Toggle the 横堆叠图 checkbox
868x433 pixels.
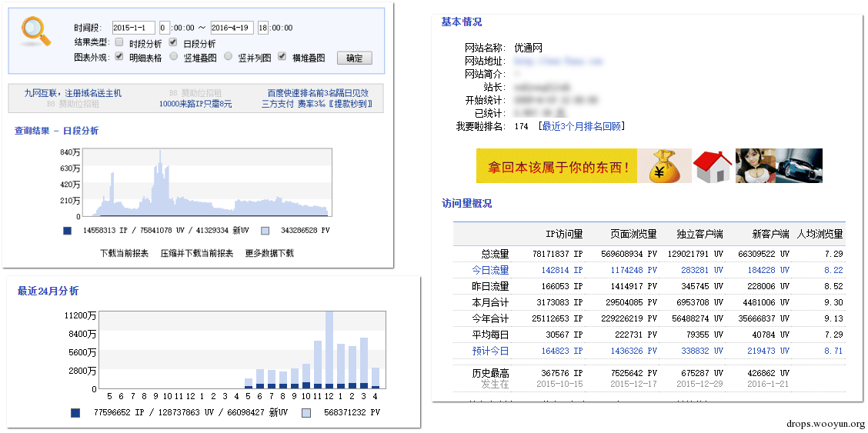click(282, 56)
